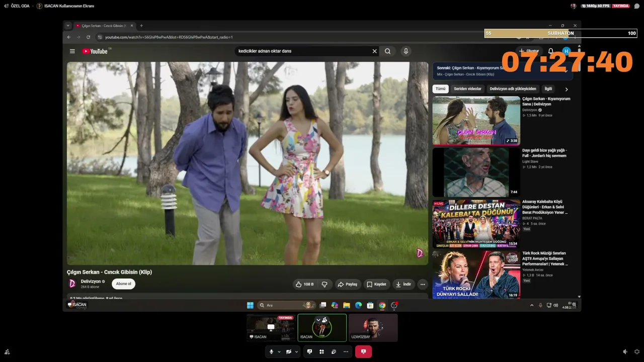
Task: Select the Delivizyon adlı yükleyiciden chip
Action: [513, 89]
